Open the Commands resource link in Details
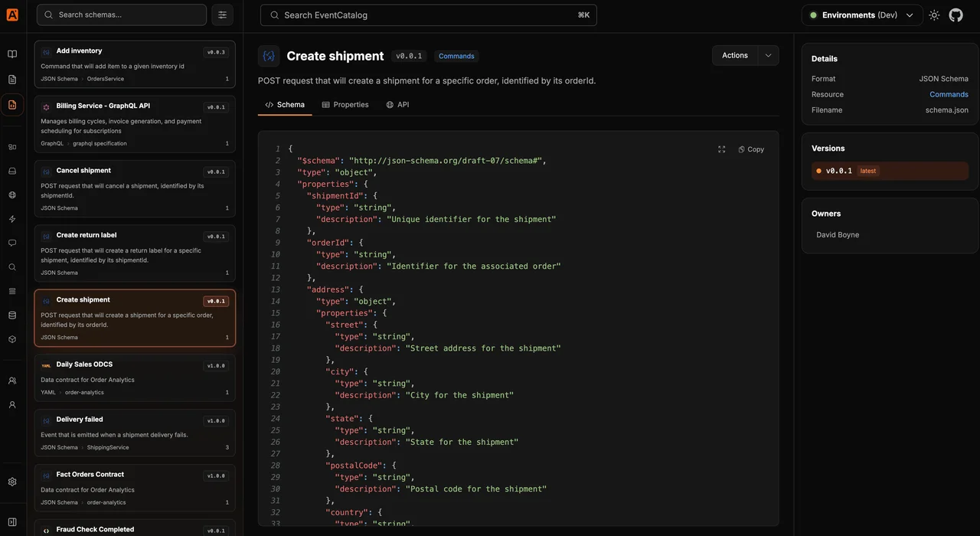Image resolution: width=980 pixels, height=536 pixels. (x=949, y=94)
